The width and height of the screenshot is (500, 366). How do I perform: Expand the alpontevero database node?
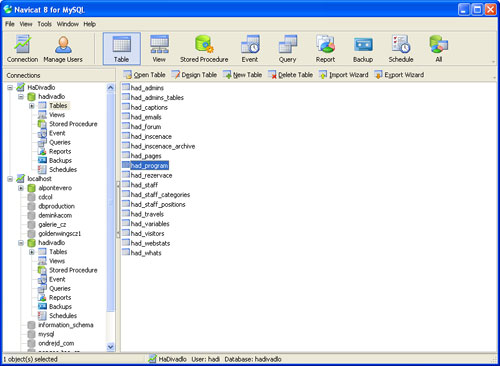click(21, 188)
